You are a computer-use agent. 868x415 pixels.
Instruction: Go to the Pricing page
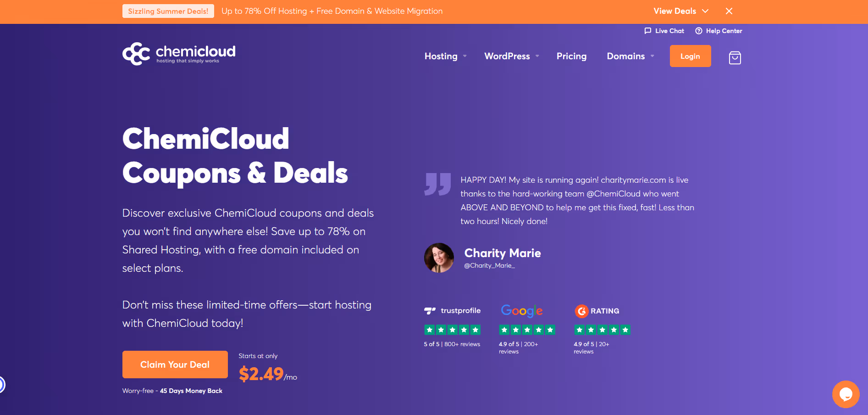tap(571, 56)
